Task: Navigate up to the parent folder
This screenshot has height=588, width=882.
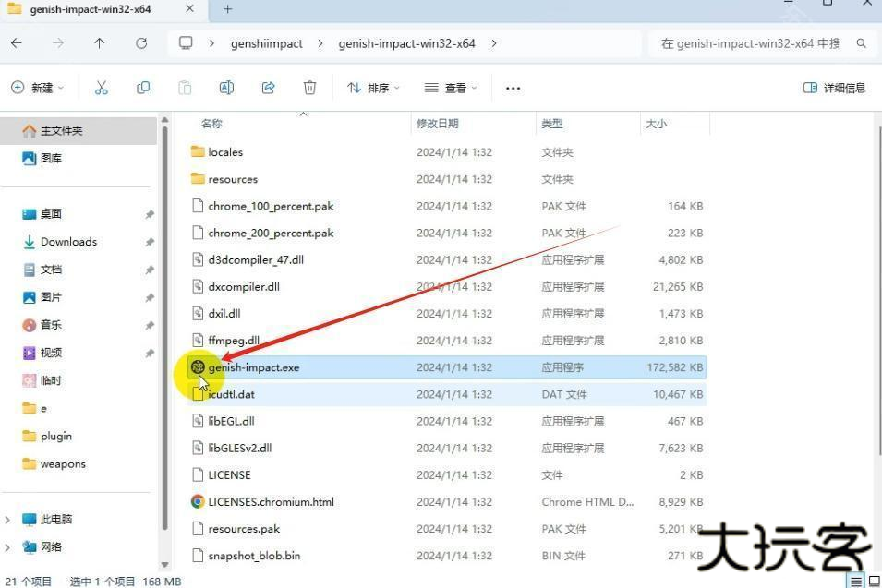Action: tap(100, 42)
